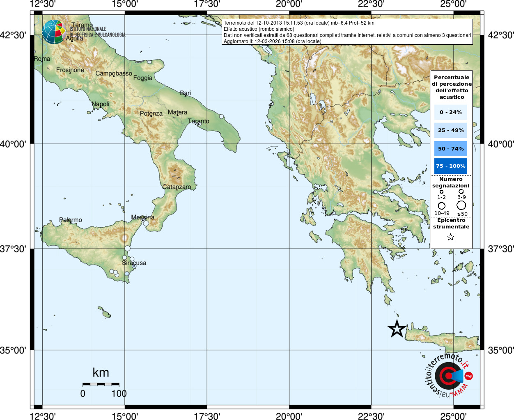Pick the 25 - 49% legend swatch
Image resolution: width=514 pixels, height=420 pixels.
[451, 130]
